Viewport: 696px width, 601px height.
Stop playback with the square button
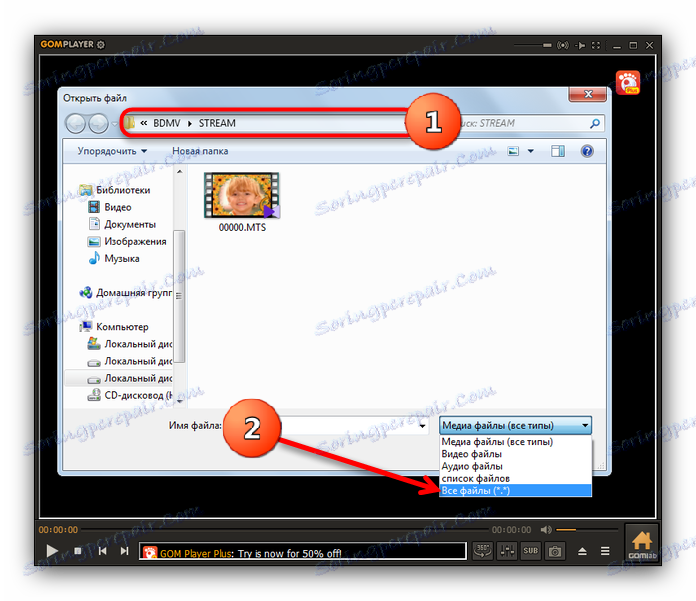pyautogui.click(x=78, y=551)
